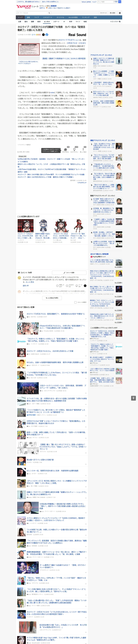Click the keyword search input field

tap(32, 13)
